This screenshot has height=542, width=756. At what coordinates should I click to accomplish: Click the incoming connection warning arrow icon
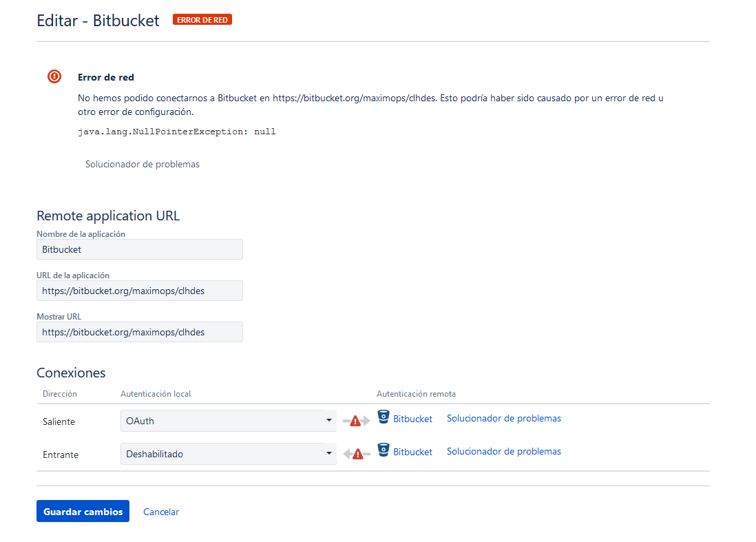click(x=356, y=454)
